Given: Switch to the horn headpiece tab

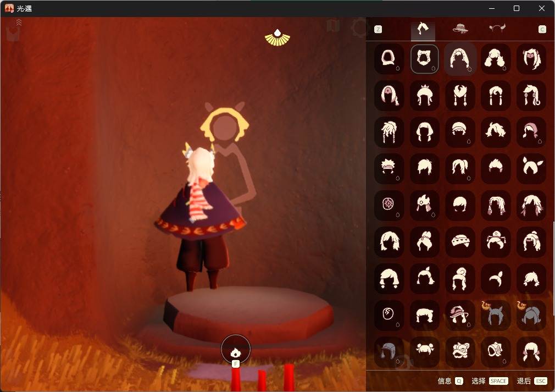Looking at the screenshot, I should click(x=497, y=29).
